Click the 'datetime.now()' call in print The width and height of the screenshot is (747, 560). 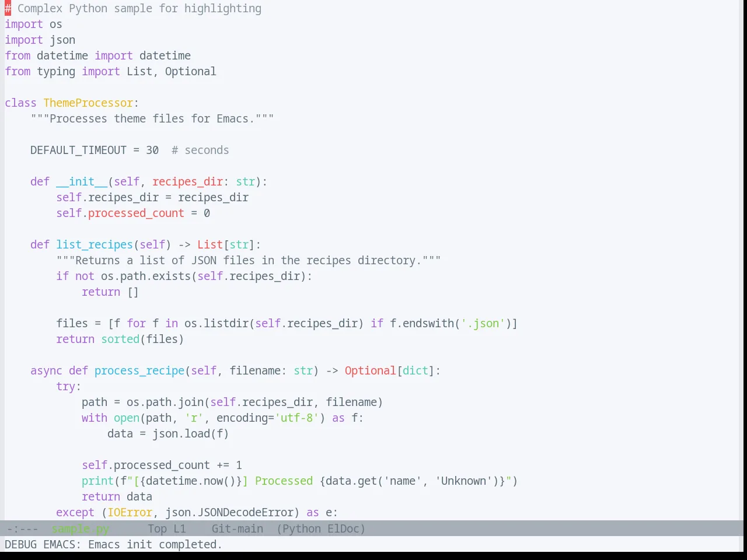191,481
